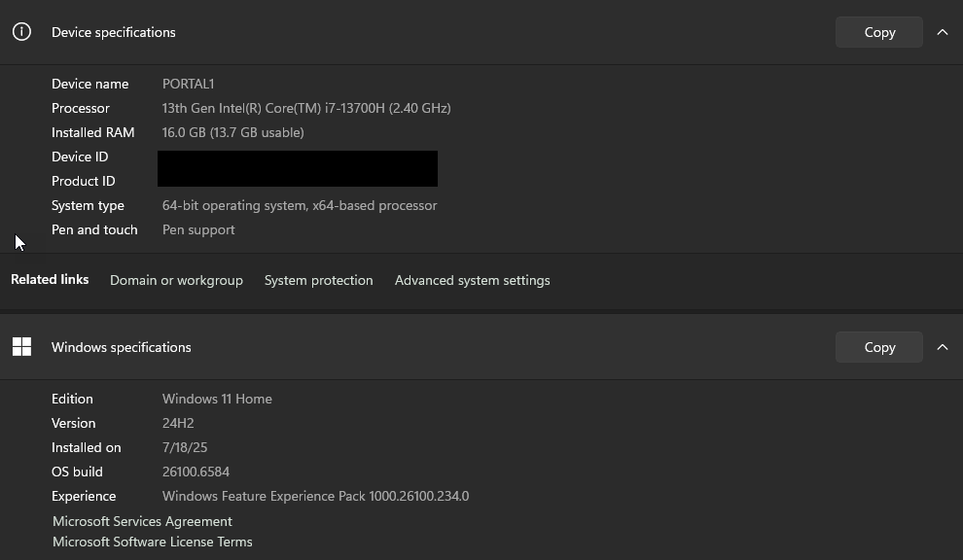Click the OS build number 26100.6584
Image resolution: width=963 pixels, height=560 pixels.
pyautogui.click(x=196, y=472)
